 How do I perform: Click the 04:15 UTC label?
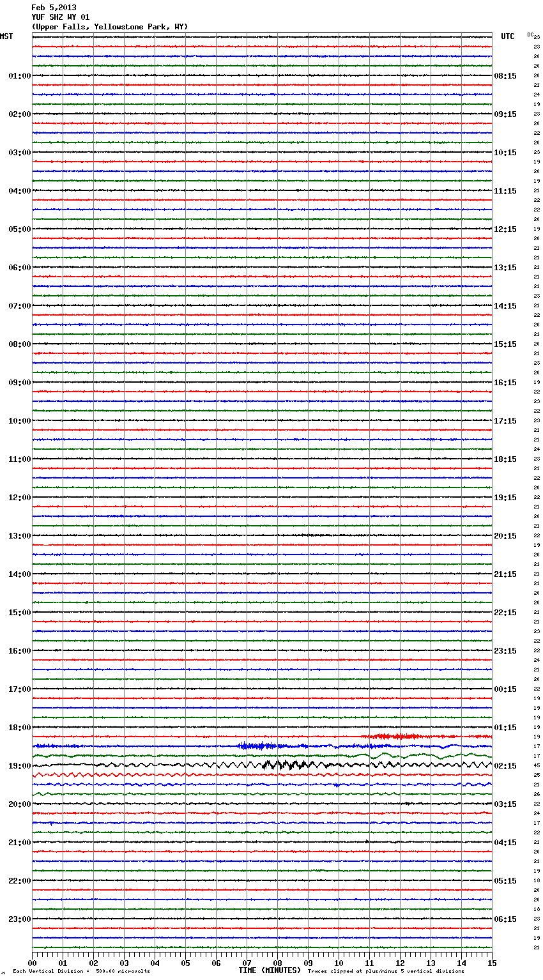pos(505,843)
